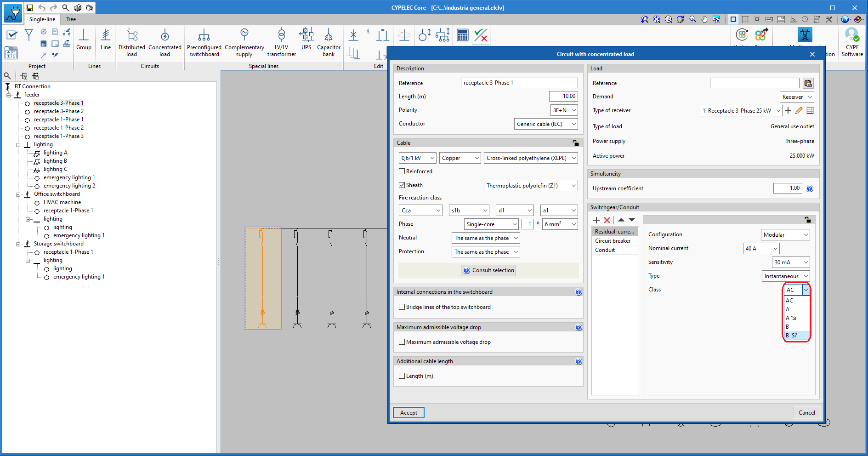Add a UPS special line
The image size is (868, 456).
point(306,40)
